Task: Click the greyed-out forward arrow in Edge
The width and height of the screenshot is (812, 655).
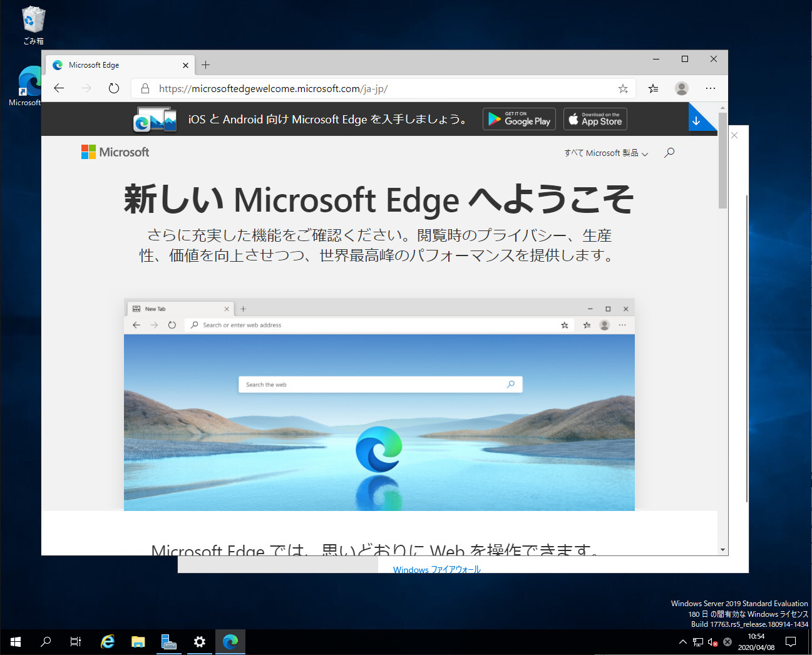Action: coord(86,88)
